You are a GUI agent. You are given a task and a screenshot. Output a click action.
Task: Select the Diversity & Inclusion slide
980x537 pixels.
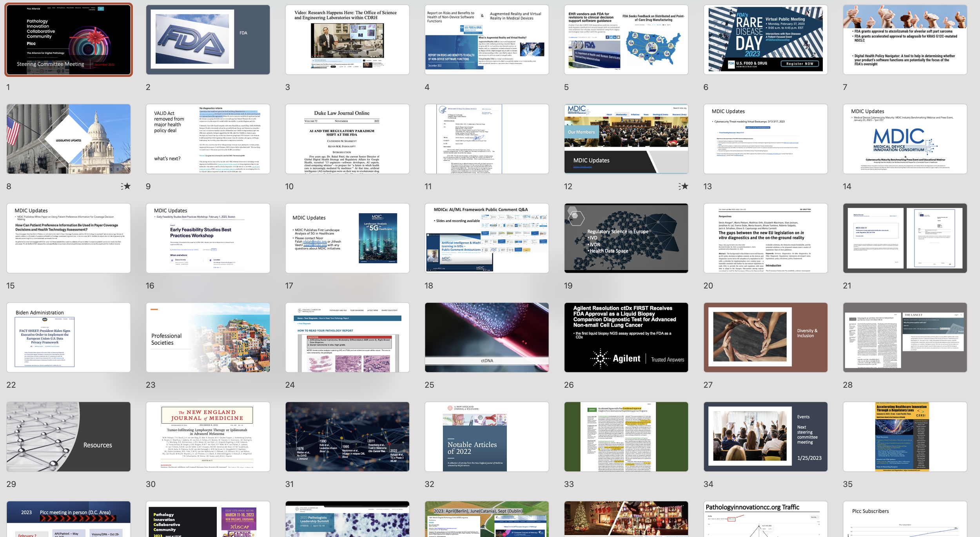765,337
